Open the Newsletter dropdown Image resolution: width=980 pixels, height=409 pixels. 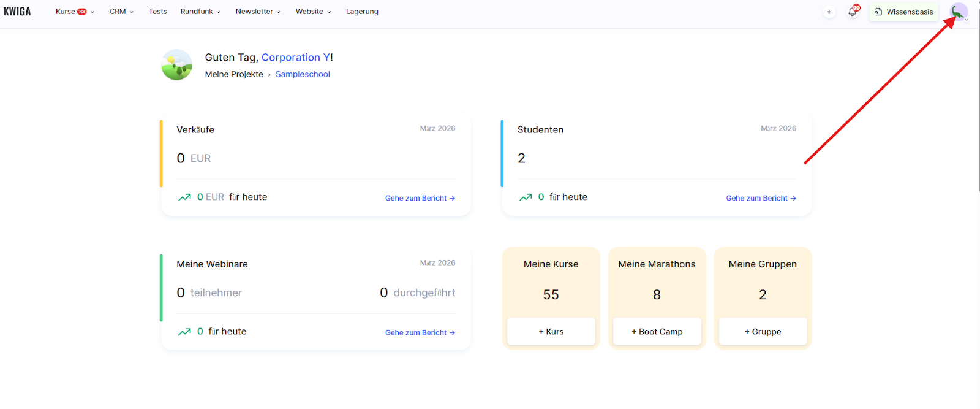pyautogui.click(x=258, y=12)
